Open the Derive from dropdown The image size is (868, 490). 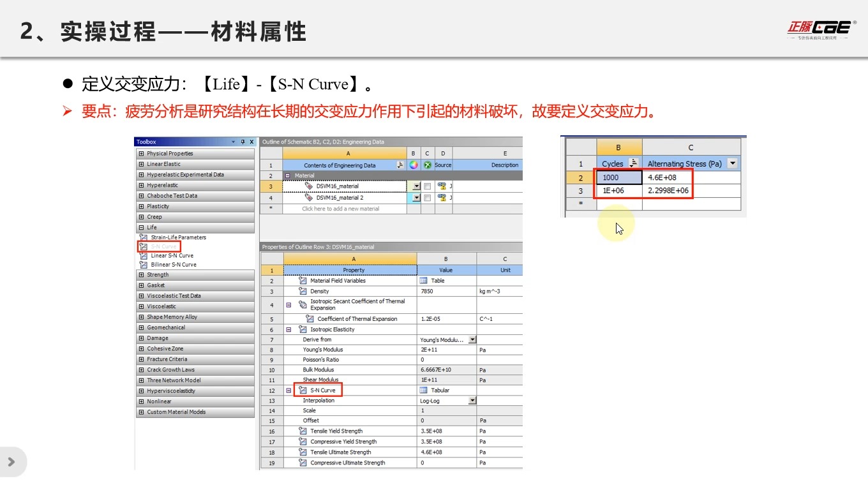(x=471, y=339)
